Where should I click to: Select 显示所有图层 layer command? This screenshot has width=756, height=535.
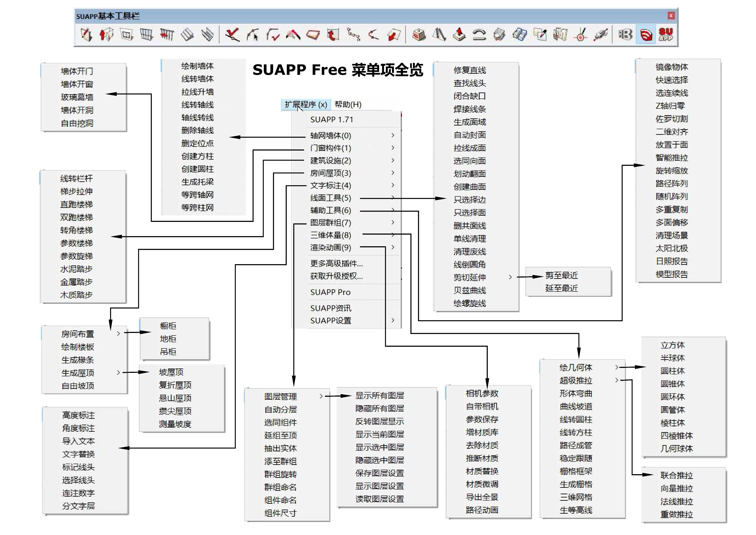click(x=380, y=395)
